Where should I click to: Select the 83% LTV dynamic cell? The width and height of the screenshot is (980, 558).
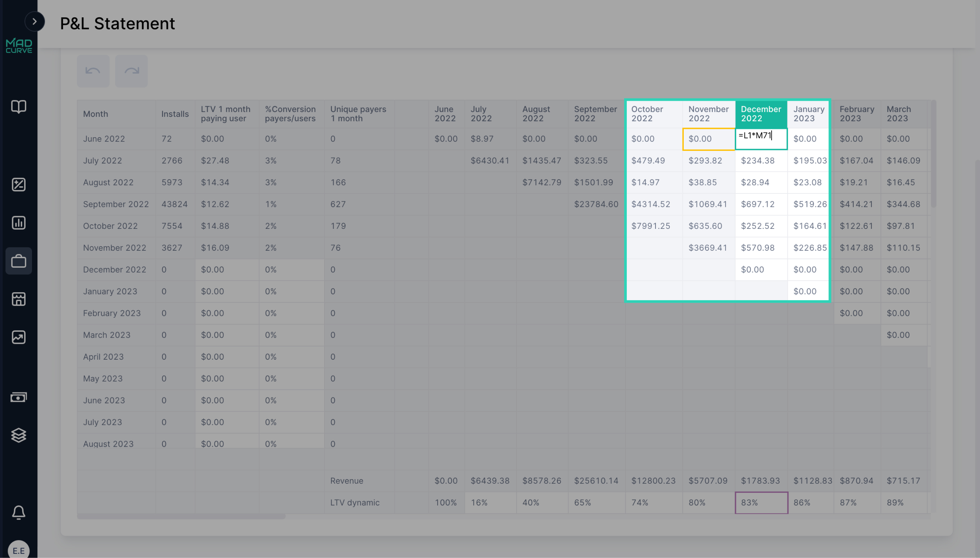[761, 503]
